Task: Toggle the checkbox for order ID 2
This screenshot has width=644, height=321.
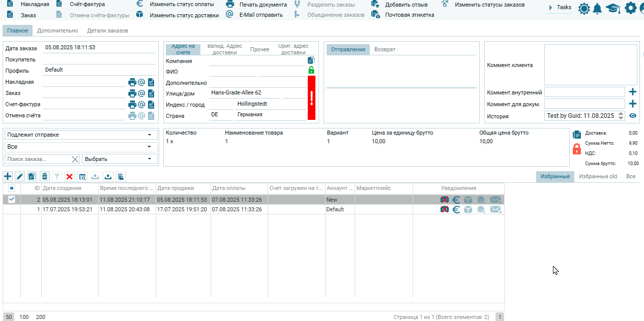Action: 12,200
